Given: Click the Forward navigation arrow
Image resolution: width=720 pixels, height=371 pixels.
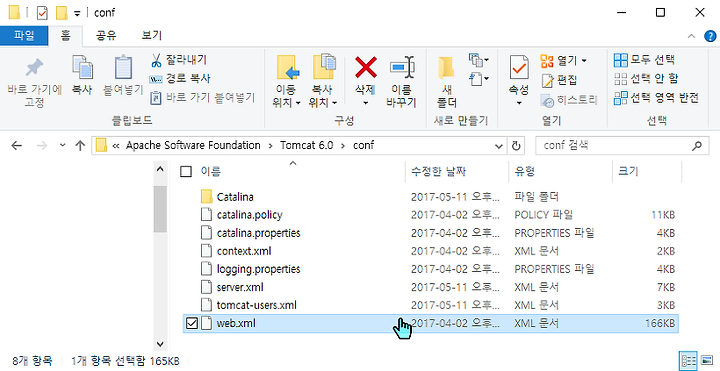Looking at the screenshot, I should click(x=42, y=146).
